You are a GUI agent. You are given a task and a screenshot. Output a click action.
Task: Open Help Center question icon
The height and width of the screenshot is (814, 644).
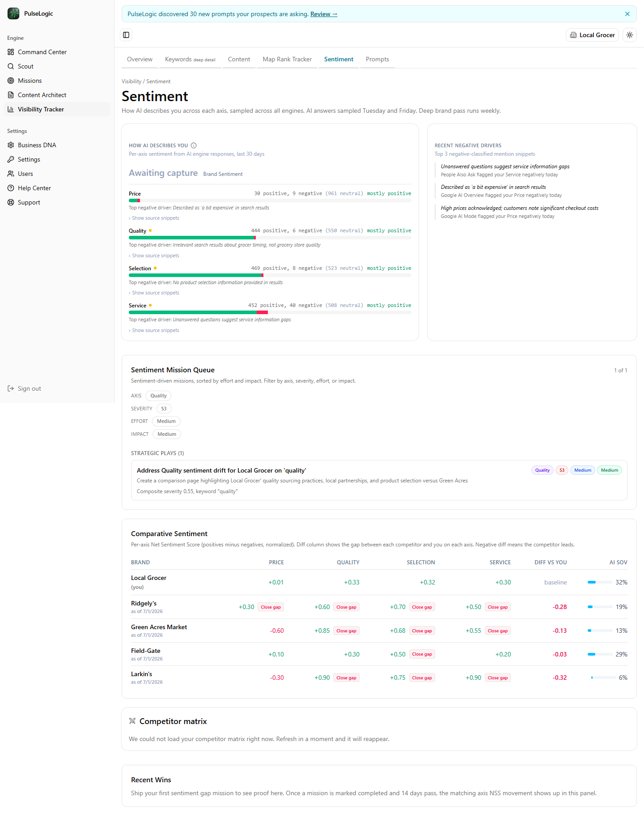click(x=11, y=188)
